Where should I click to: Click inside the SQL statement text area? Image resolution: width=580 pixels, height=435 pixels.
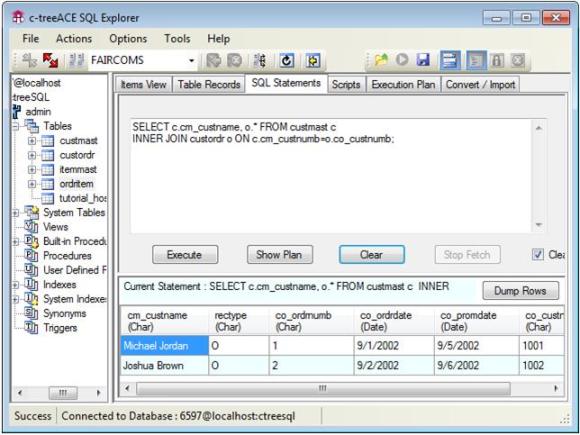332,176
